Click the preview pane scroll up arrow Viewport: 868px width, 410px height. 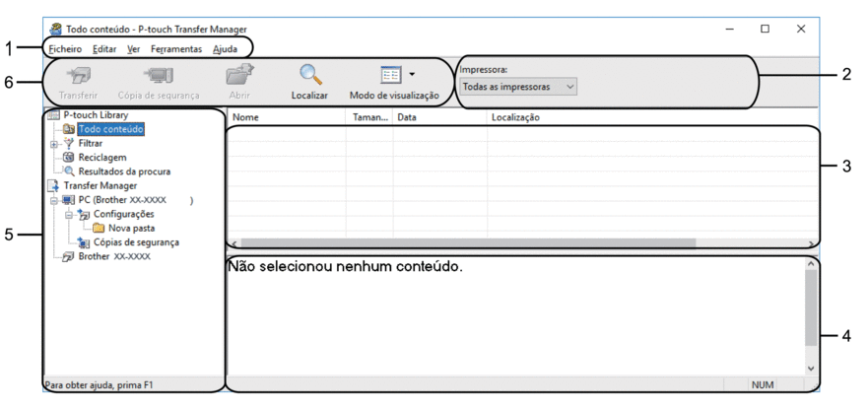[x=811, y=262]
